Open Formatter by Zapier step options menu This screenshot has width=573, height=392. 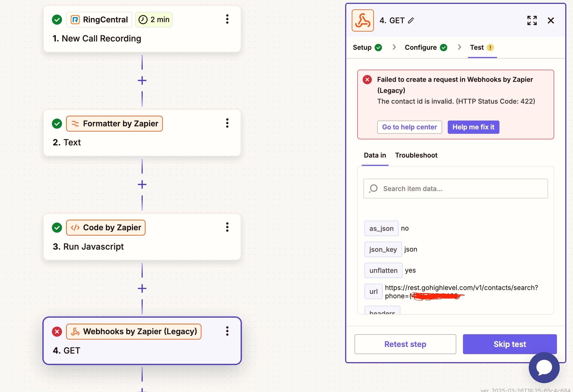tap(227, 123)
